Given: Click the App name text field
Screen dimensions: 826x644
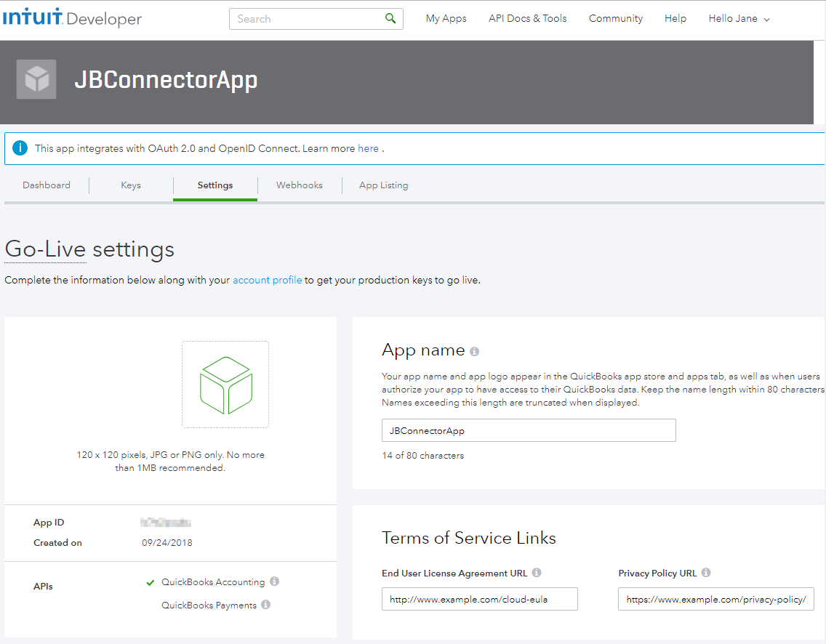Looking at the screenshot, I should (529, 430).
